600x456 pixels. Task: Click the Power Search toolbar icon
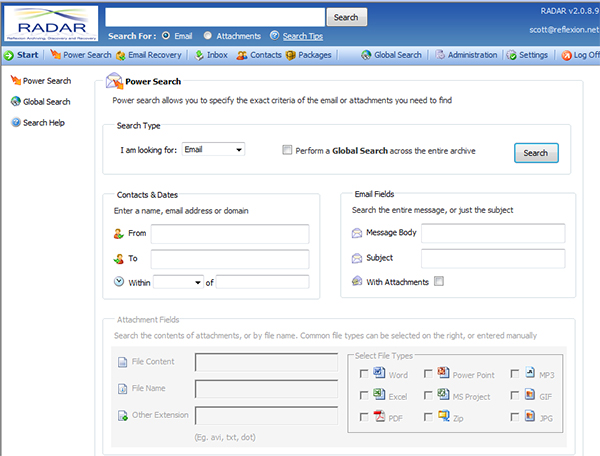[x=55, y=54]
